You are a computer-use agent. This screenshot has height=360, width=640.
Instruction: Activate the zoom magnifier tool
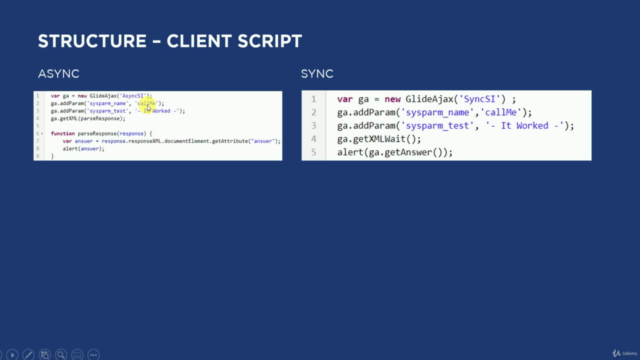point(61,355)
